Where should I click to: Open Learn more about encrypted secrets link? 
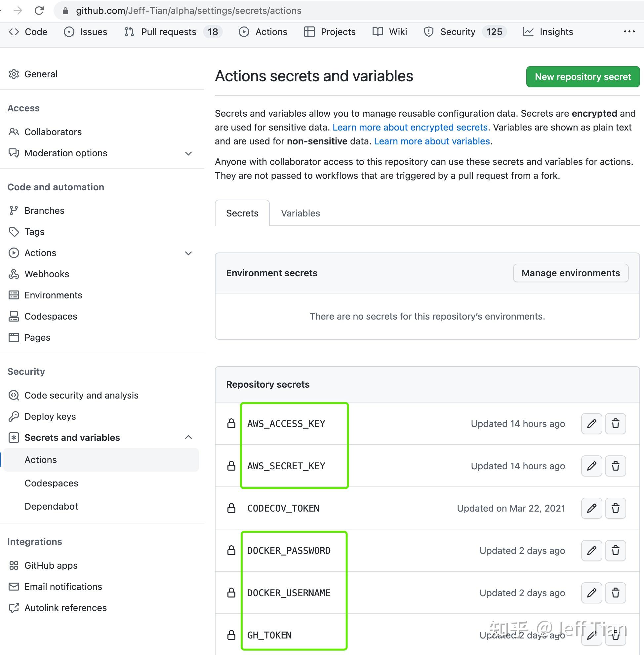(410, 127)
